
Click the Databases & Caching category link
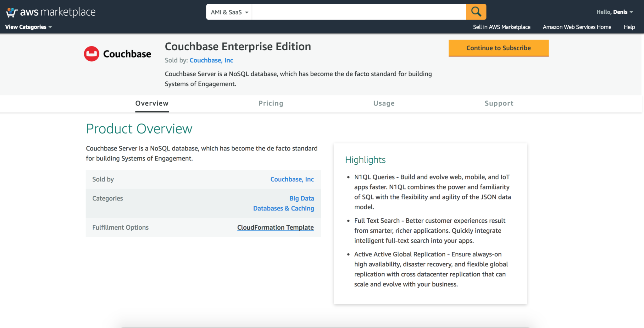[x=283, y=208]
